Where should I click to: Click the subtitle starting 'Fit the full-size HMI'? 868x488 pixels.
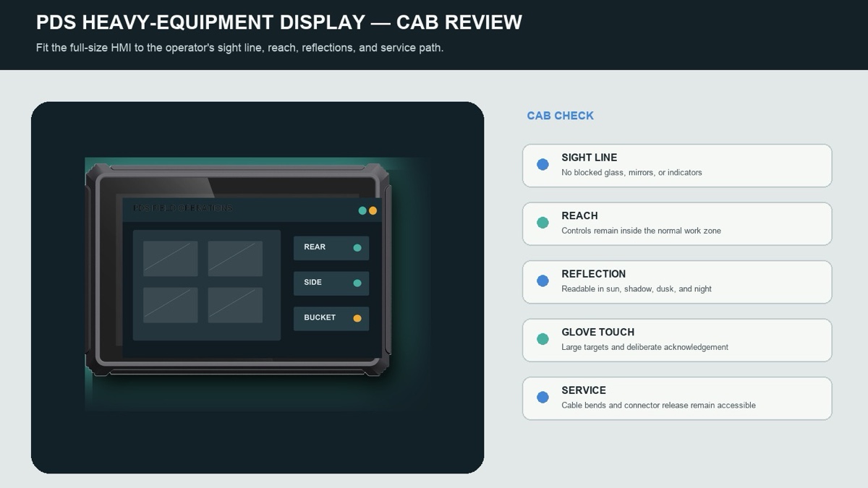[x=239, y=48]
